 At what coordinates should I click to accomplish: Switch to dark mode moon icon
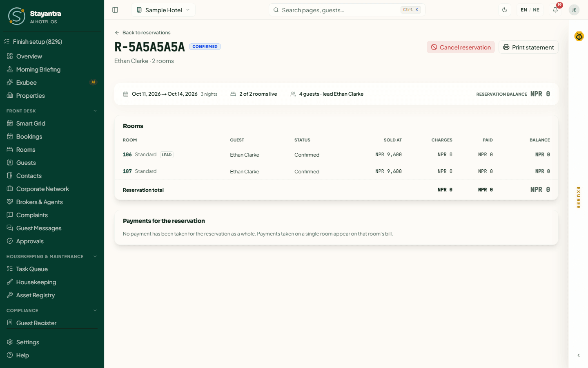tap(505, 10)
